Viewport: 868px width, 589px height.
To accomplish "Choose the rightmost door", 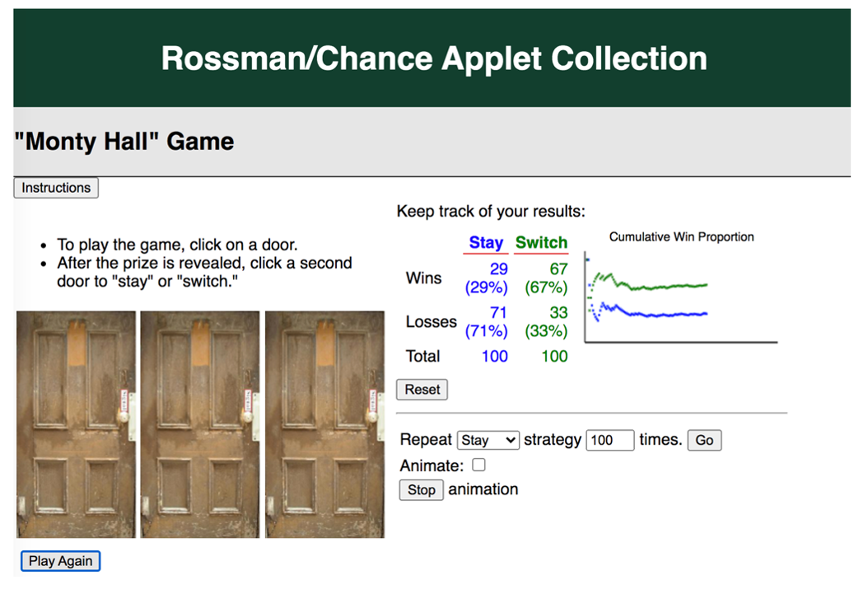I will point(324,424).
